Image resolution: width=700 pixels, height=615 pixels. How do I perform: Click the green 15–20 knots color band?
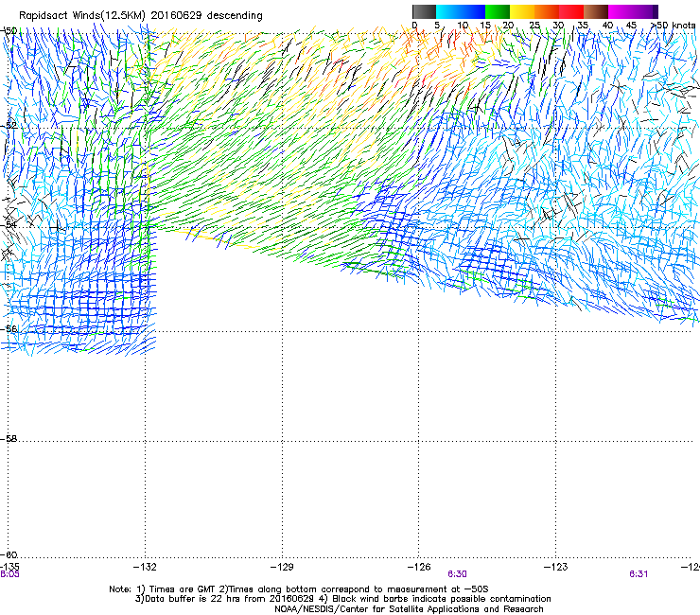498,11
